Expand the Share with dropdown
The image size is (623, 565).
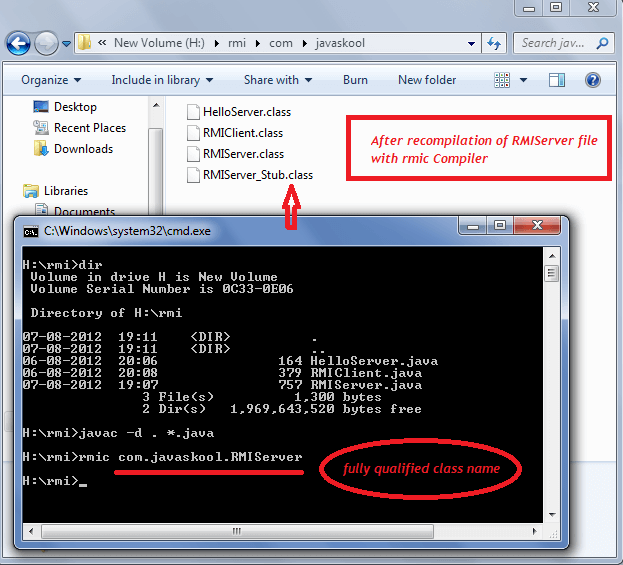[x=278, y=80]
